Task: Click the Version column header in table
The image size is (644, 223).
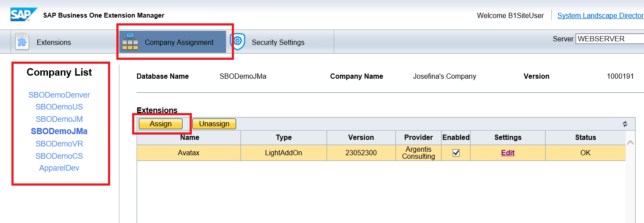Action: click(361, 137)
